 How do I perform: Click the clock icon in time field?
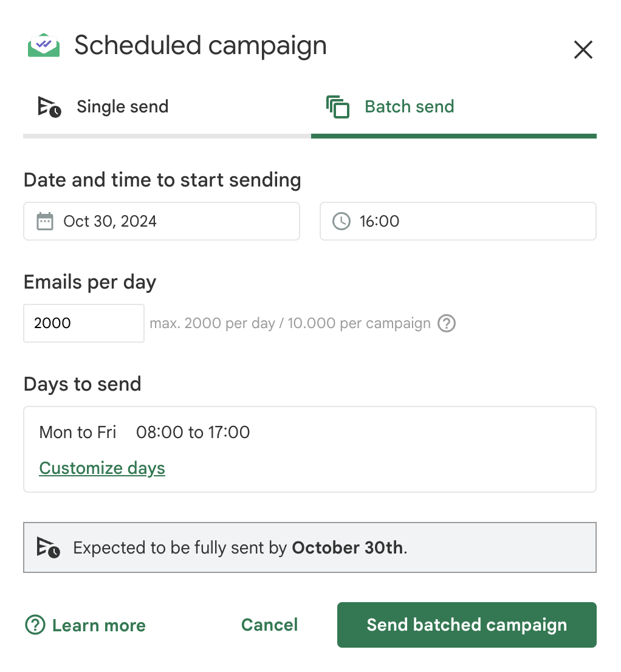pyautogui.click(x=341, y=221)
